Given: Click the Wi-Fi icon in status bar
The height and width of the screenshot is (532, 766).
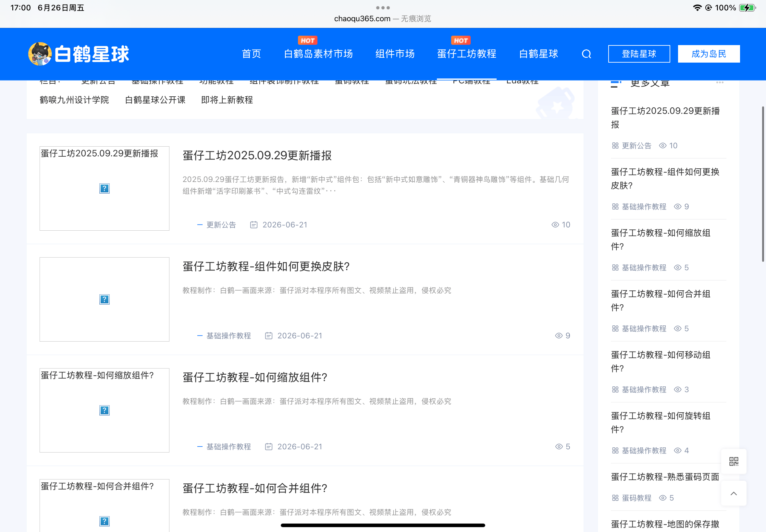Looking at the screenshot, I should 697,8.
